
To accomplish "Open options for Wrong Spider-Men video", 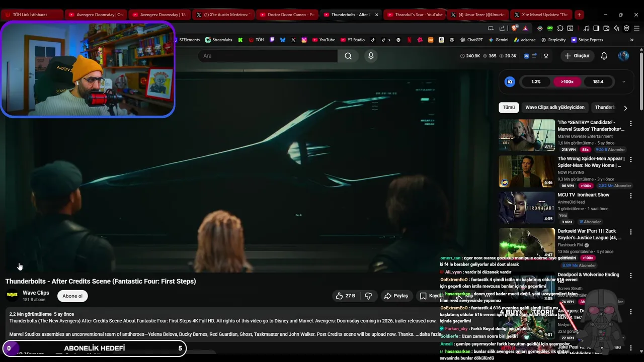I will [x=630, y=159].
